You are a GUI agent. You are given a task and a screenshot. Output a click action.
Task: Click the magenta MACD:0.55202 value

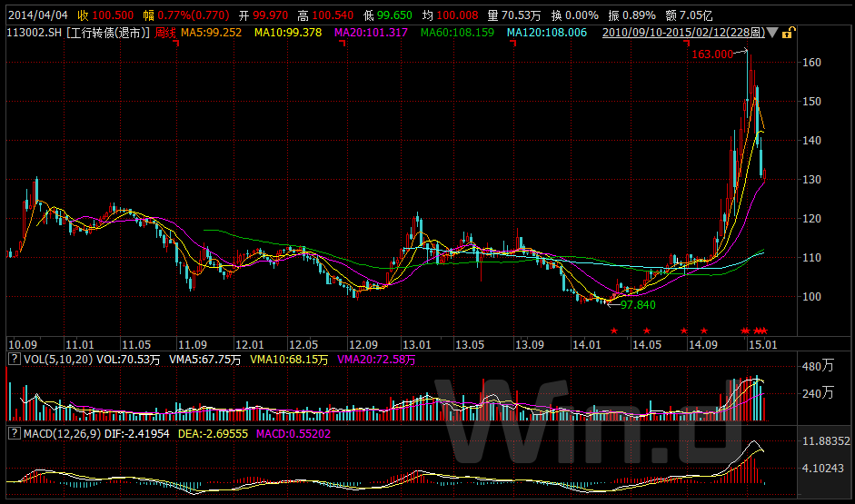(293, 434)
